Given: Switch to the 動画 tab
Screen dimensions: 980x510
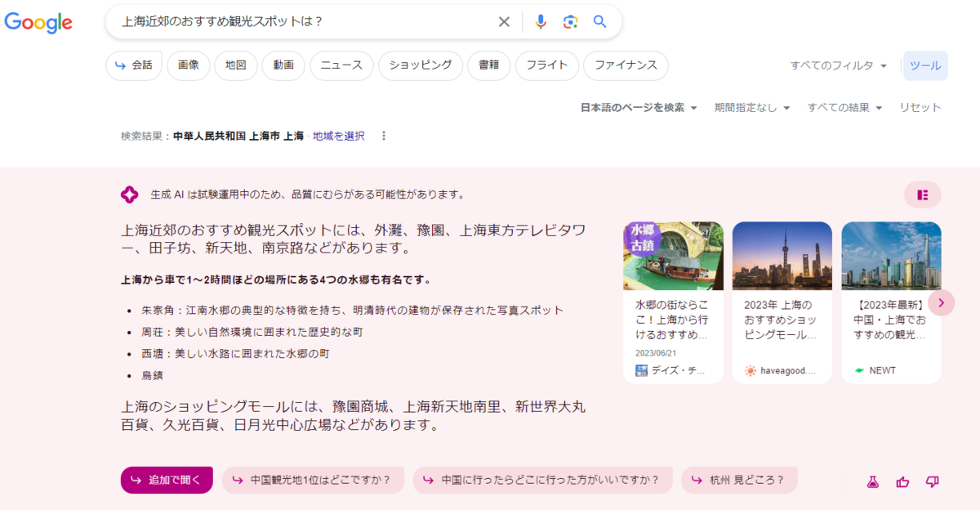Looking at the screenshot, I should click(x=283, y=65).
